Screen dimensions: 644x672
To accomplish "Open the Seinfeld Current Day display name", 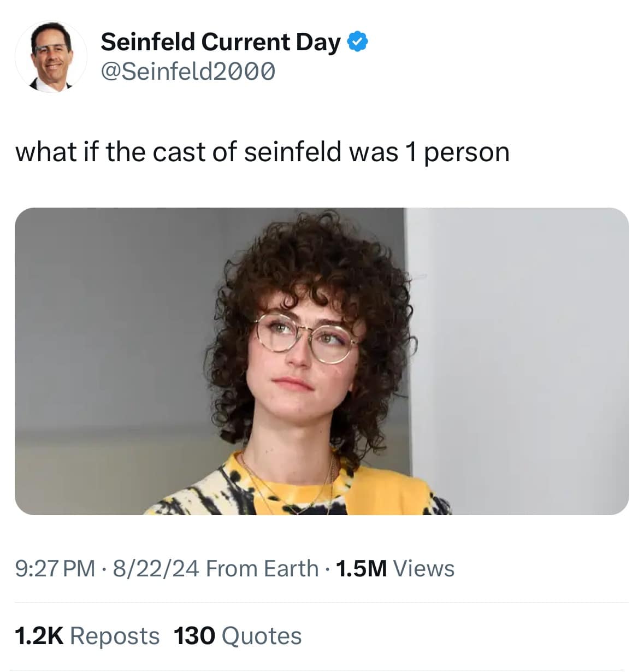I will (220, 42).
